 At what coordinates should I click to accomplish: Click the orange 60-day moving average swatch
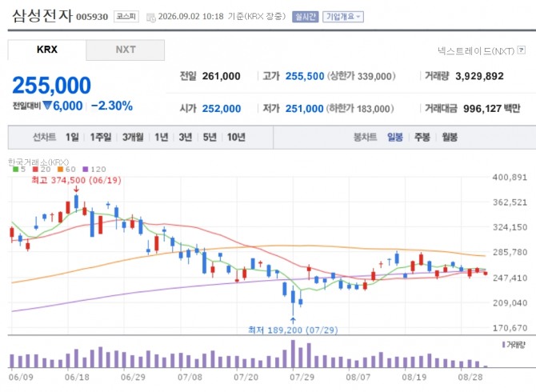point(61,169)
